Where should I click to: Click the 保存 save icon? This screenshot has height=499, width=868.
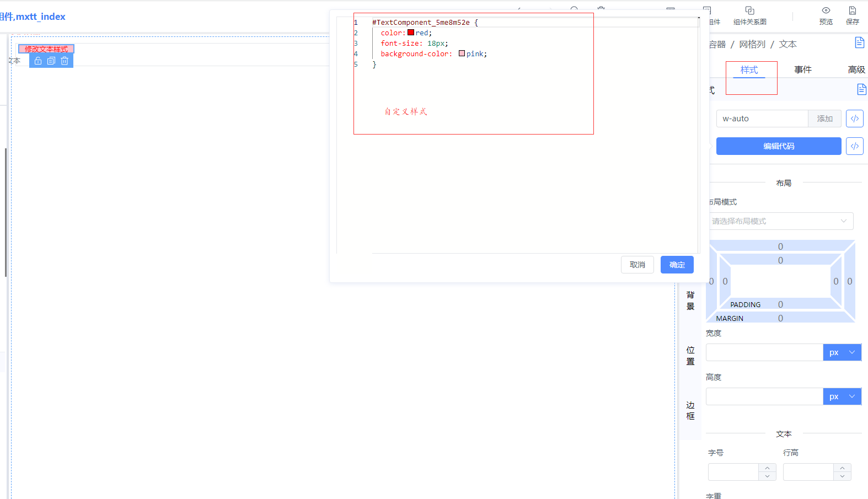[x=853, y=10]
